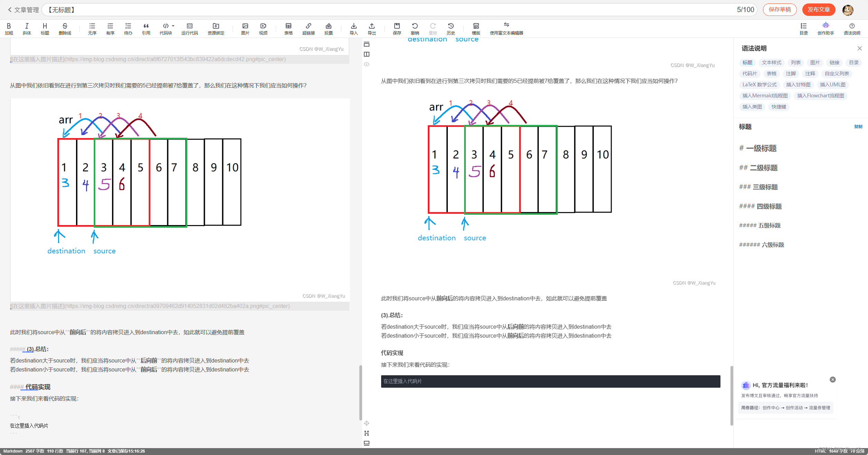Viewport: 868px width, 455px height.
Task: Go back to 文章管理 via the chevron
Action: coord(10,10)
